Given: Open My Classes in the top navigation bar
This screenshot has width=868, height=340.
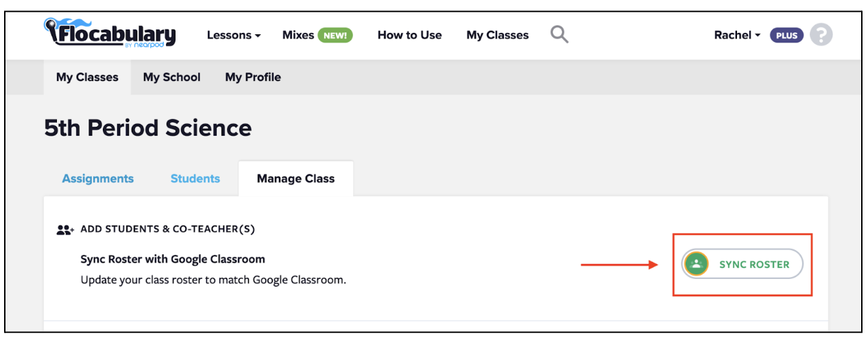Looking at the screenshot, I should click(x=497, y=35).
